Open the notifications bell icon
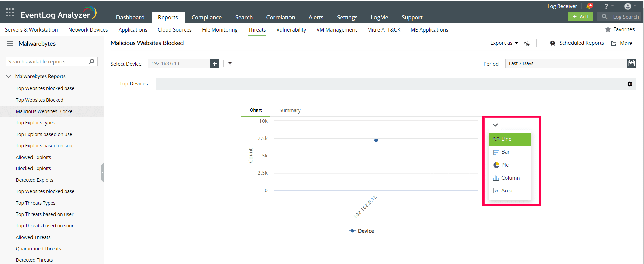This screenshot has height=264, width=644. point(589,6)
